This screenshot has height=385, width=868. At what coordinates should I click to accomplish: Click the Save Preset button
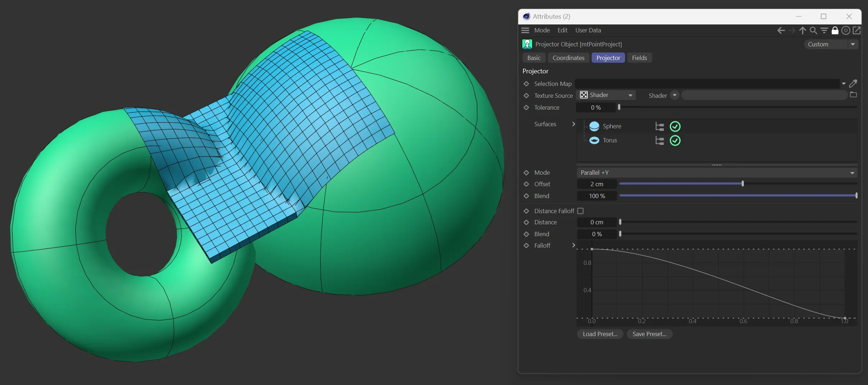tap(649, 334)
